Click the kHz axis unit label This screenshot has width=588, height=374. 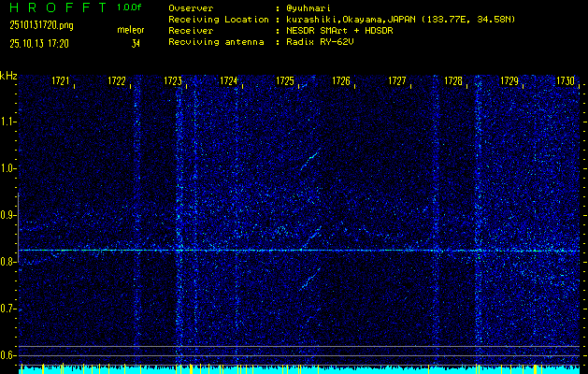(x=8, y=76)
